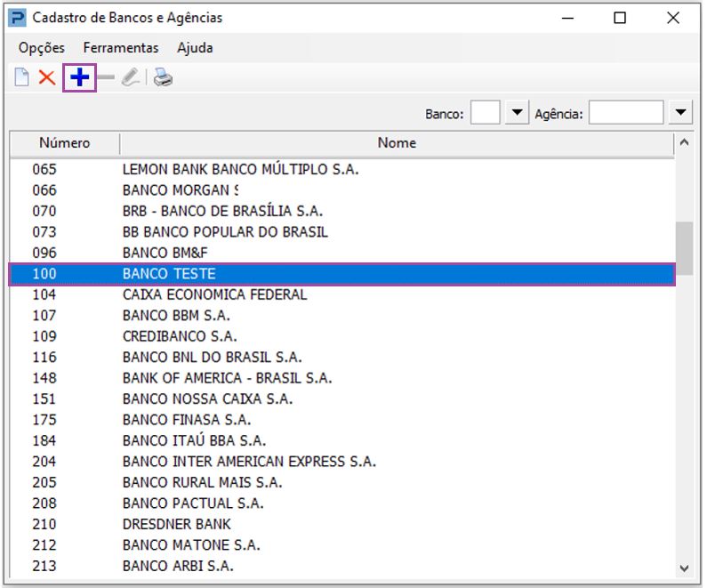Select row 148 BANK OF AMERICA - BRASIL S.A.
The width and height of the screenshot is (707, 588).
pyautogui.click(x=342, y=378)
